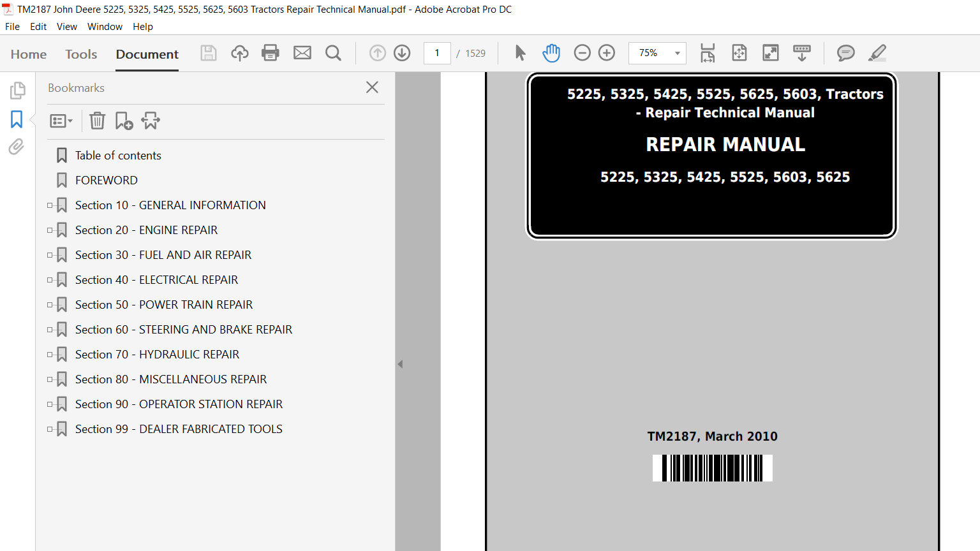Send file by email envelope icon
This screenshot has height=551, width=980.
coord(302,53)
